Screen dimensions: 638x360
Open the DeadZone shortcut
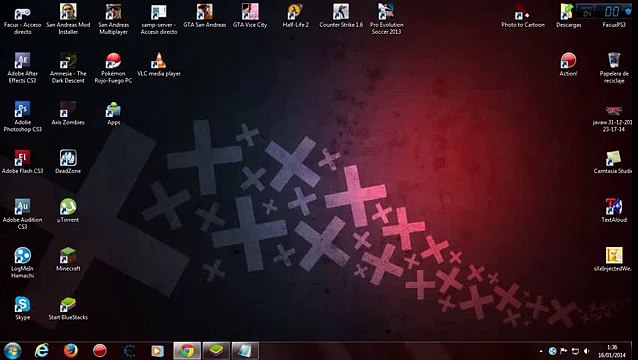68,163
